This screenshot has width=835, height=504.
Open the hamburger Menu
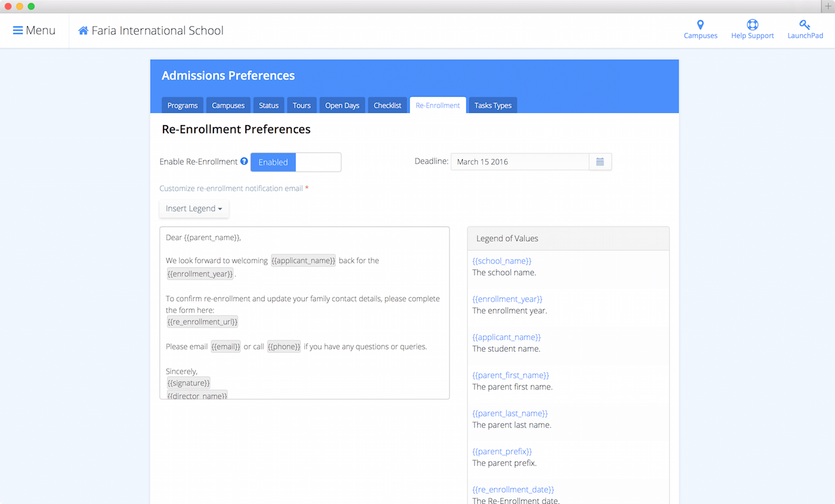pyautogui.click(x=34, y=31)
